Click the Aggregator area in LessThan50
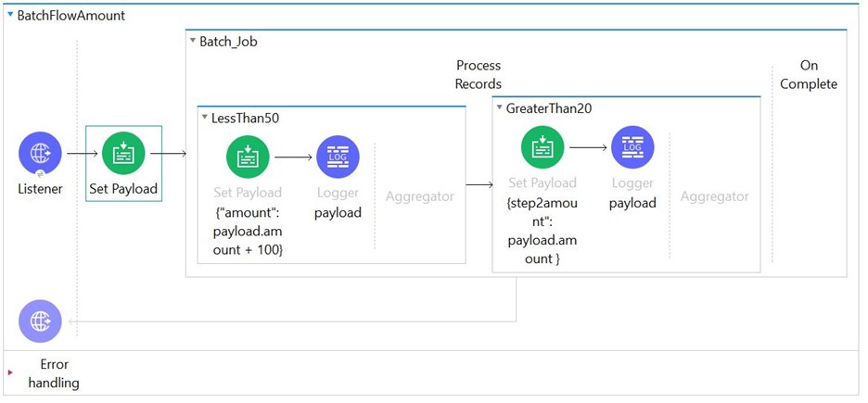 pos(419,196)
